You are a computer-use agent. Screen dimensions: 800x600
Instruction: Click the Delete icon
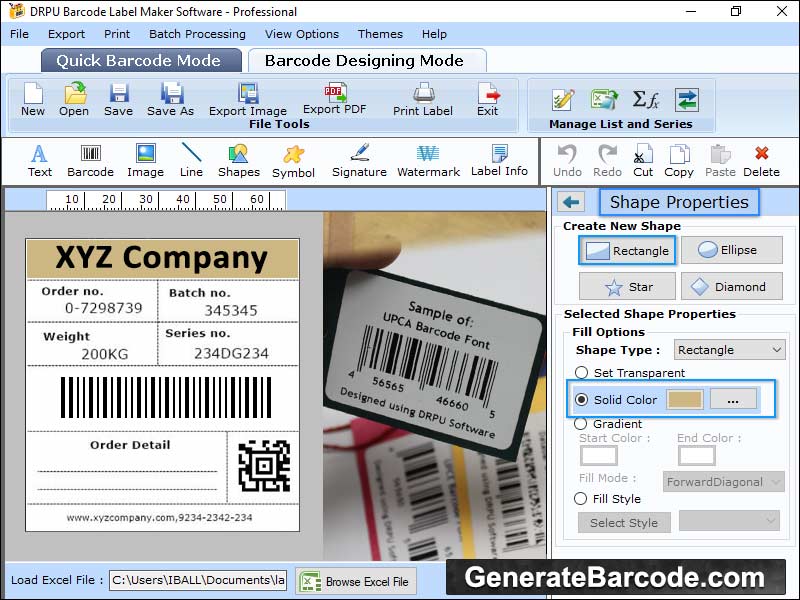click(761, 154)
